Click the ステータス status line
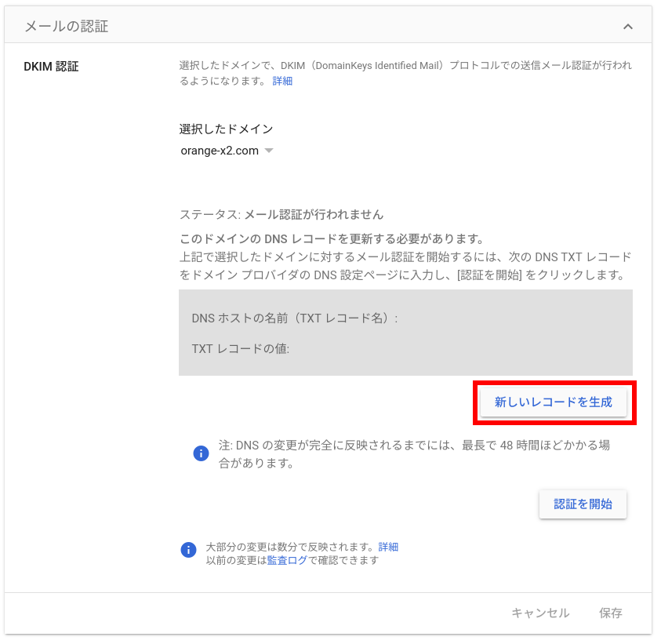Screen dimensions: 661x644 281,214
